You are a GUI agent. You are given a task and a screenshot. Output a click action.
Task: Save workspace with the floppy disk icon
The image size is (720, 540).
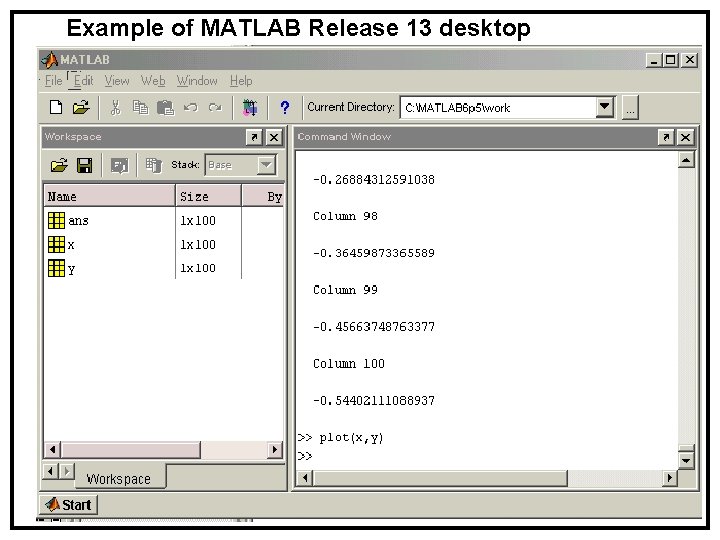pyautogui.click(x=84, y=165)
